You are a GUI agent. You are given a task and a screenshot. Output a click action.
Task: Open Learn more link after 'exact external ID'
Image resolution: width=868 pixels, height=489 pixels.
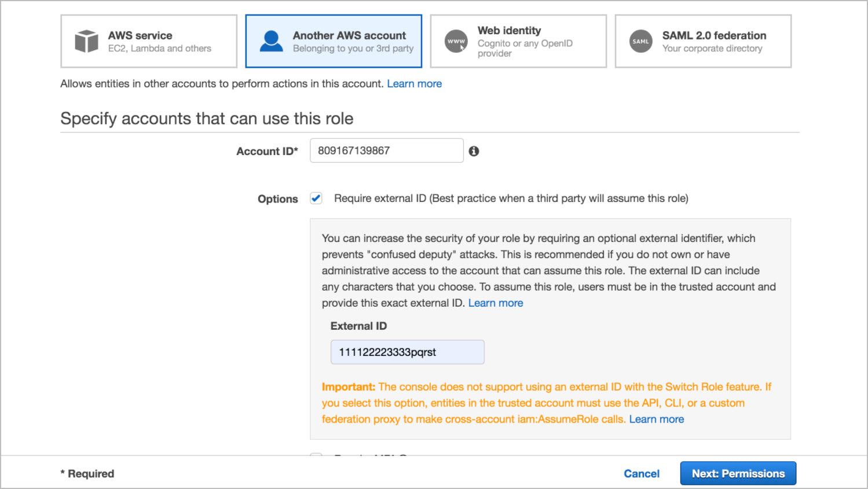[x=496, y=303]
